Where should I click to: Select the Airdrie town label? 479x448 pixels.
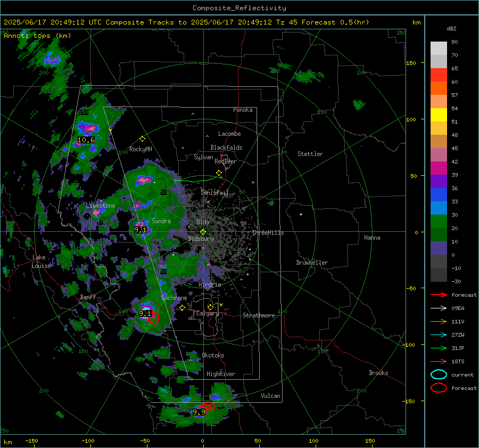pos(210,284)
